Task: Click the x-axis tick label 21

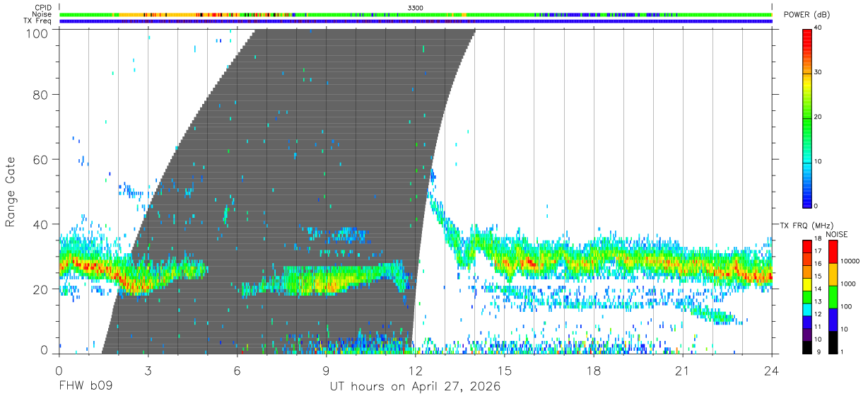Action: click(683, 371)
